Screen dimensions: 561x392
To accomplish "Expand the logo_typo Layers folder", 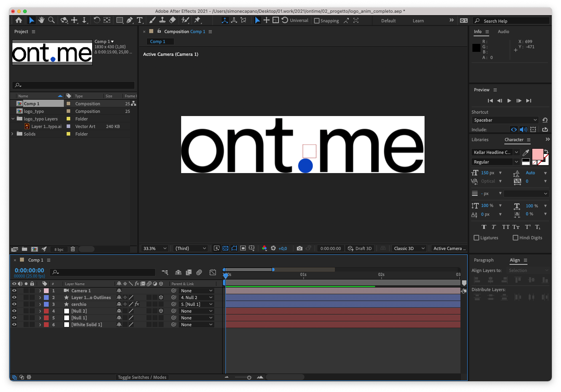I will [x=13, y=119].
